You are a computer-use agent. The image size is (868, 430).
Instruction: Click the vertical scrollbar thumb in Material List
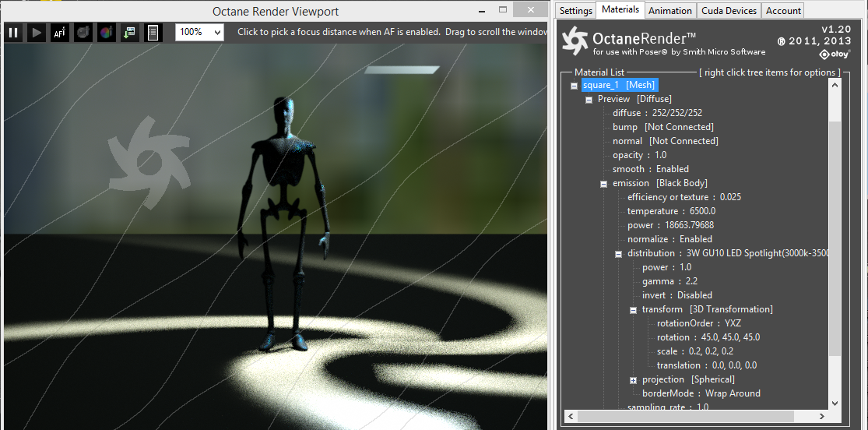835,238
